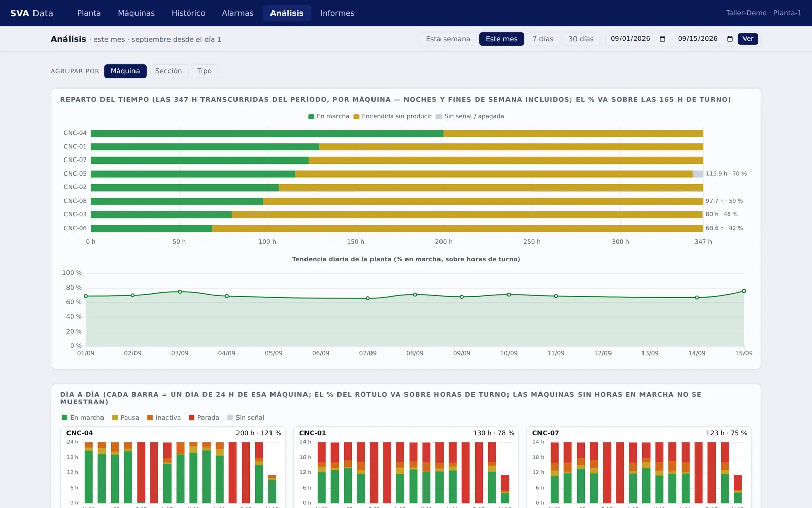Click the 200 h · 121 % label
The image size is (812, 508).
(258, 433)
